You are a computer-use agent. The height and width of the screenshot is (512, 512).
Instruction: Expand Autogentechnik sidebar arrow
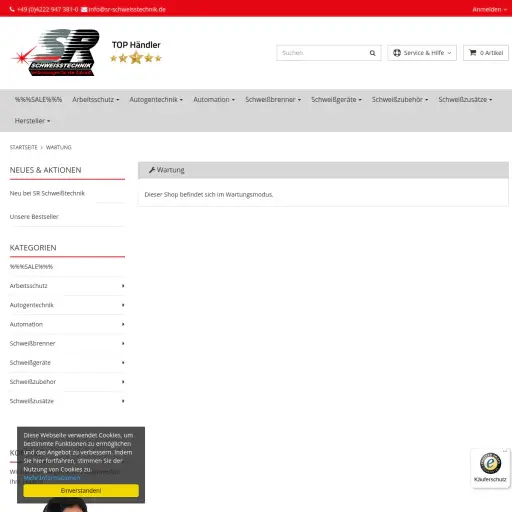pos(123,305)
